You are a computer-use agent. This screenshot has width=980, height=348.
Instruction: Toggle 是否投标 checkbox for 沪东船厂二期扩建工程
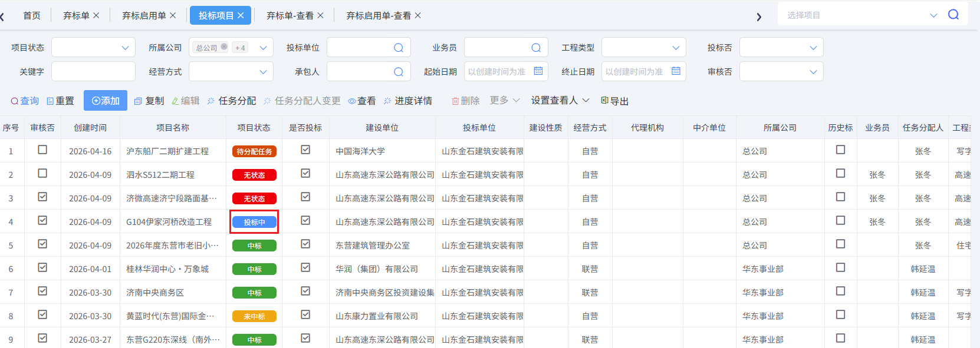point(305,150)
